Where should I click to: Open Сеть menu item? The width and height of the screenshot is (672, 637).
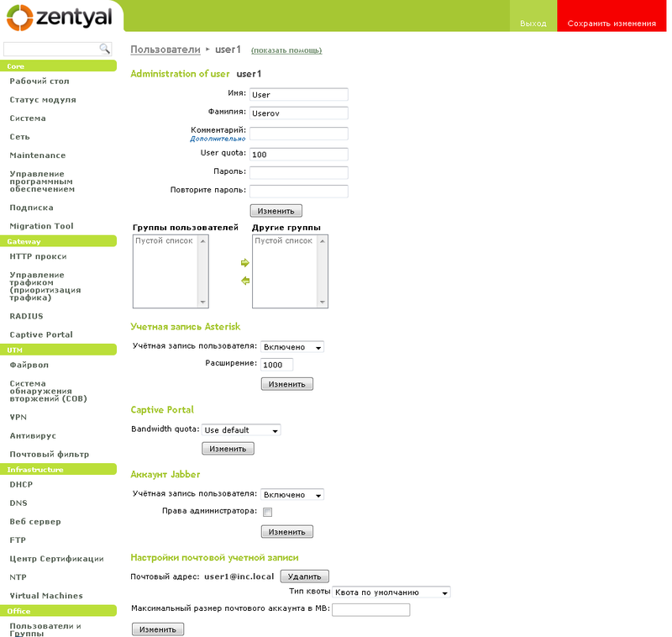click(19, 136)
